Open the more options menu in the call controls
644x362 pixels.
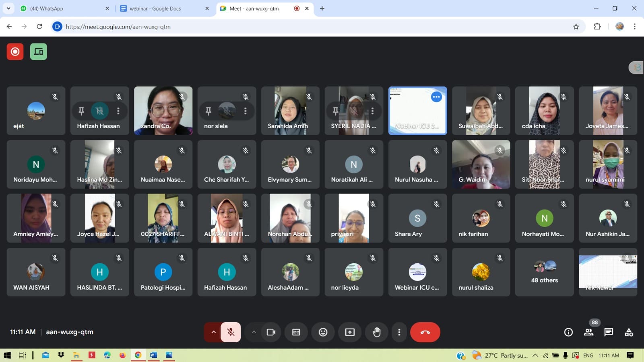click(399, 332)
